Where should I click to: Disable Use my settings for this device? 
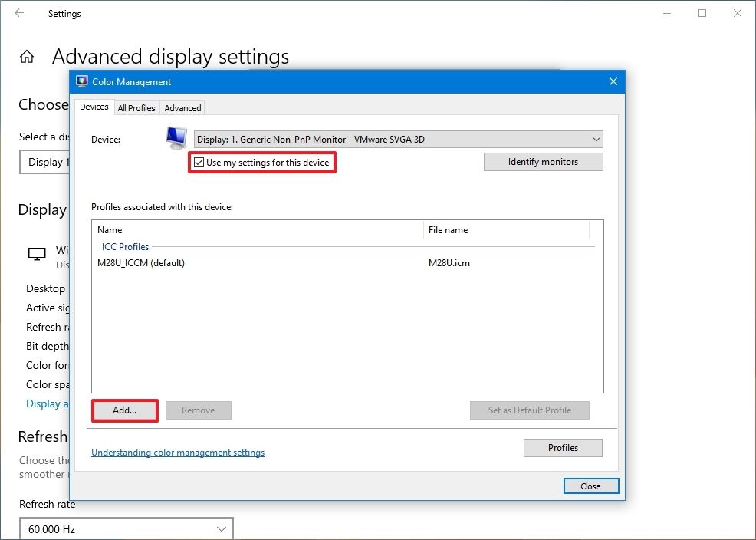click(x=199, y=162)
